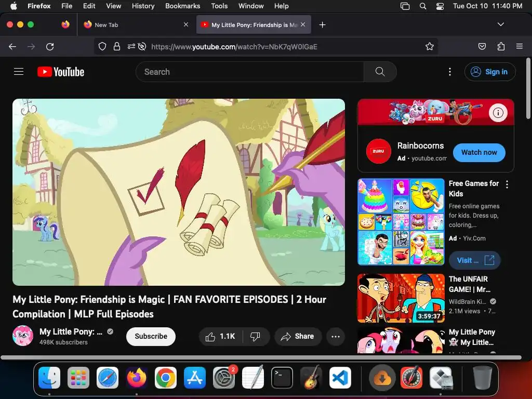Screen dimensions: 532x399
Task: Open the My Little Pony suggested video thumbnail
Action: pyautogui.click(x=401, y=340)
